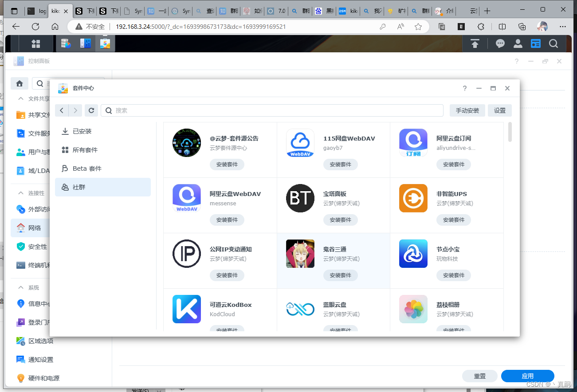Add page to browser favorites star
577x392 pixels.
tap(418, 27)
